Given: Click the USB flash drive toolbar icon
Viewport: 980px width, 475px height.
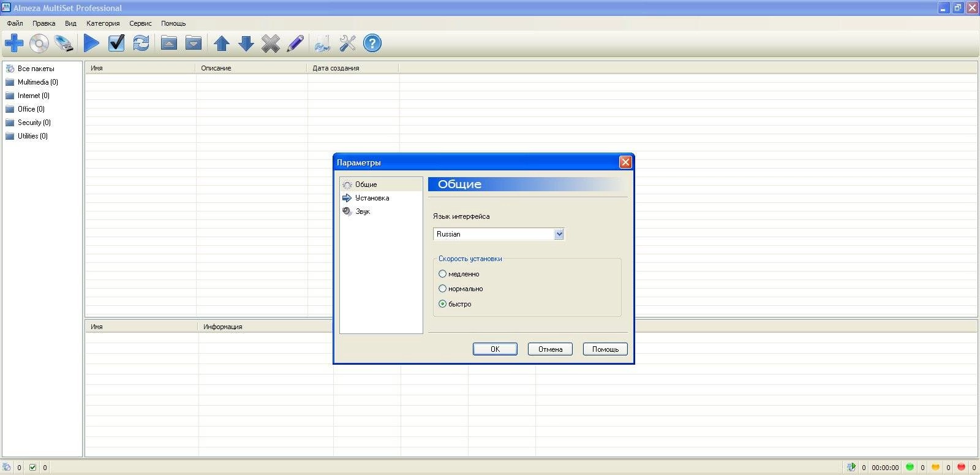Looking at the screenshot, I should (64, 44).
